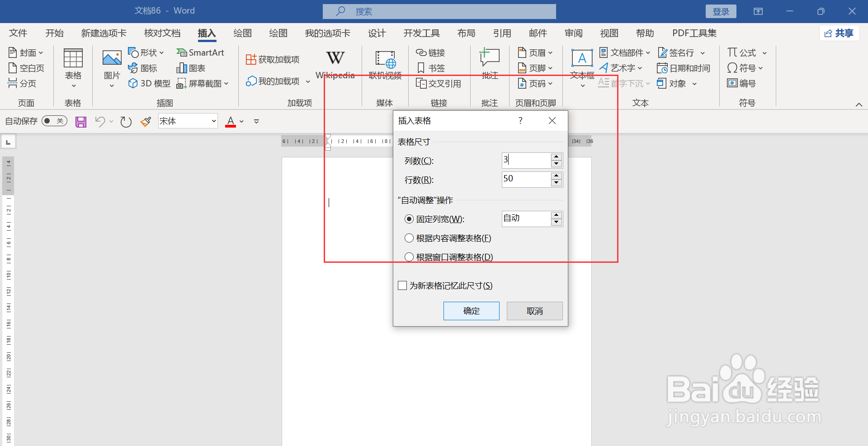Toggle the AutoSave (自动保存) switch
Viewport: 868px width, 446px height.
pyautogui.click(x=54, y=121)
